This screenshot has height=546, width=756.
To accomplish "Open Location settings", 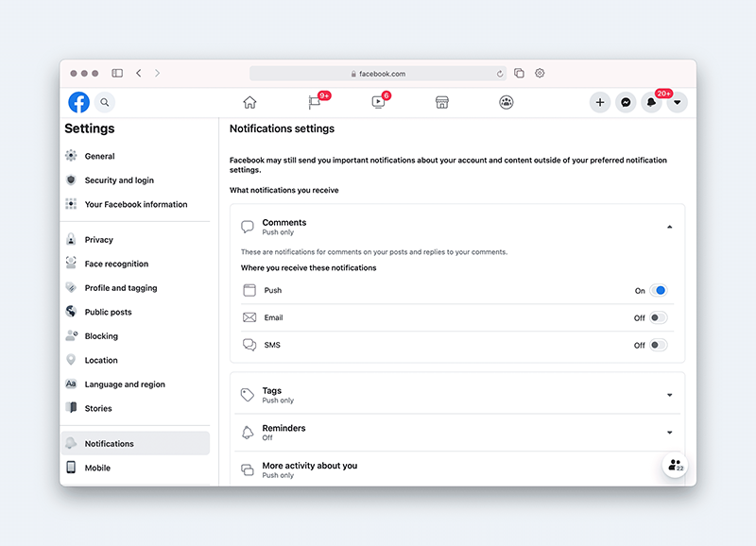I will point(101,360).
